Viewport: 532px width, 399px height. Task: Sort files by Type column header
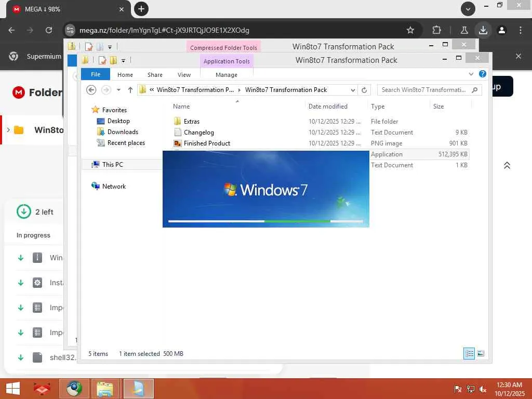(x=378, y=106)
